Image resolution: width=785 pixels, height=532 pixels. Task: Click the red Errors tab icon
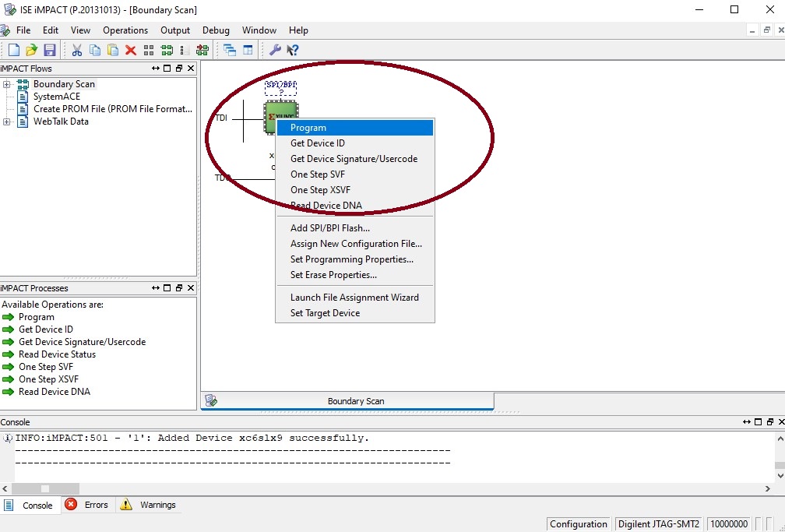(x=71, y=505)
